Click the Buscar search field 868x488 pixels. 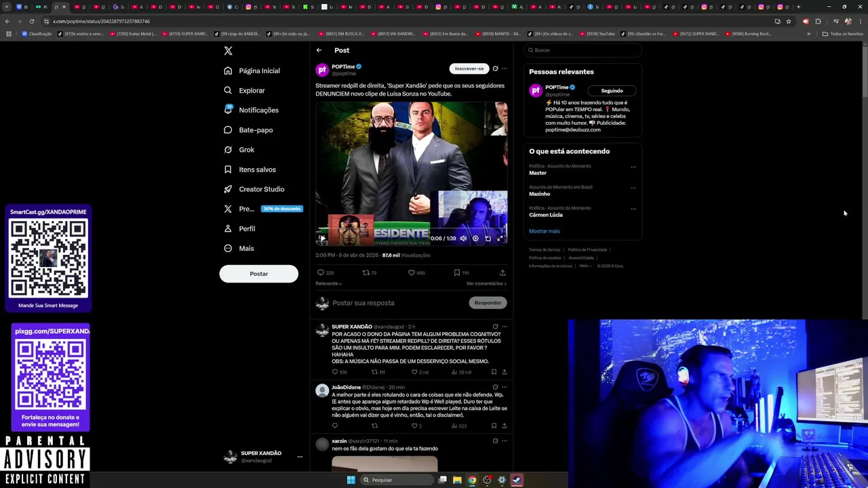[x=583, y=50]
